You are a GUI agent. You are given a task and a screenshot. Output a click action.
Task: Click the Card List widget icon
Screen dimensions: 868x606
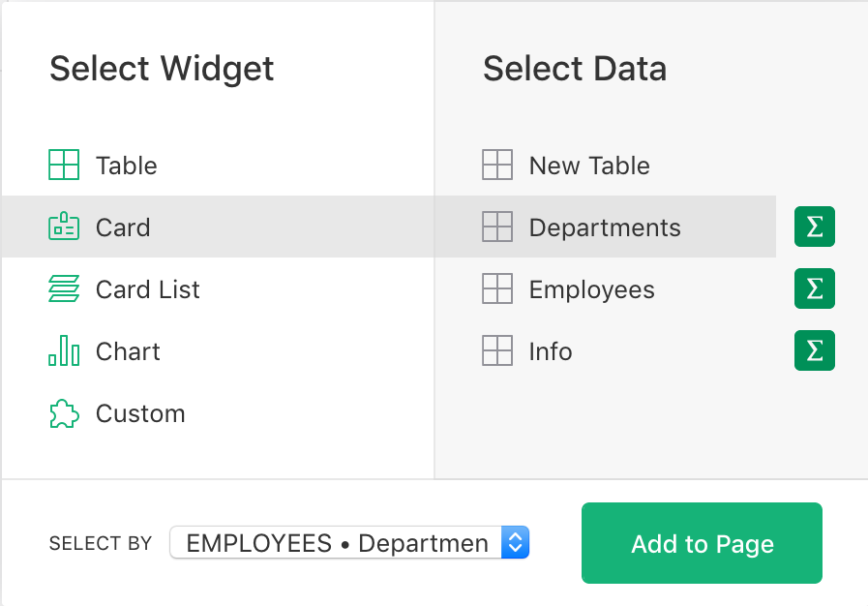click(64, 289)
